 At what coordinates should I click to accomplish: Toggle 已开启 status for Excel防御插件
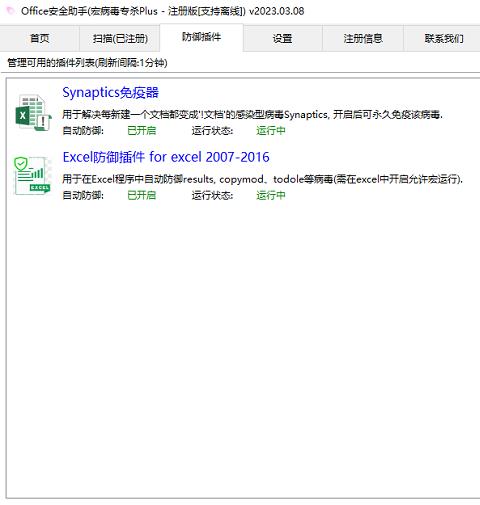(142, 195)
